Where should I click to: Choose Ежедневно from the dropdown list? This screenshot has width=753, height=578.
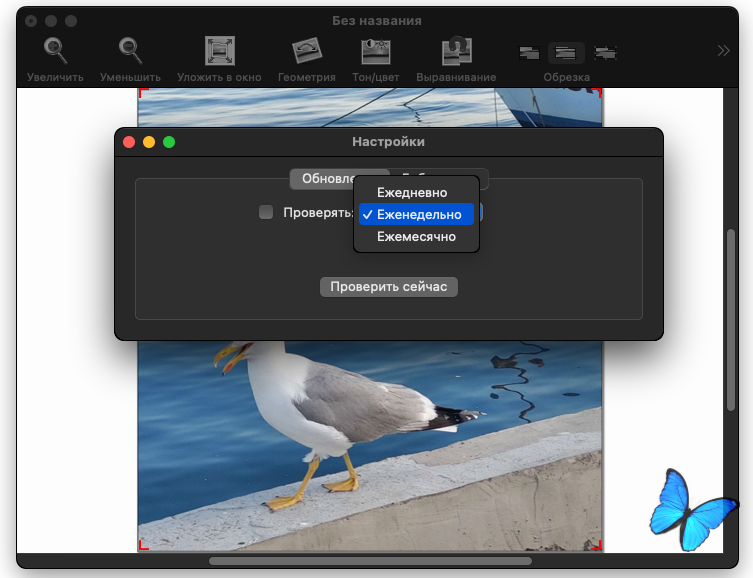[x=412, y=192]
